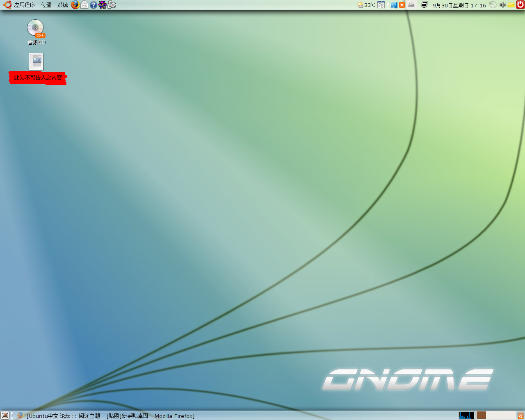Image resolution: width=525 pixels, height=420 pixels.
Task: Open the volume control speaker icon
Action: pyautogui.click(x=502, y=5)
